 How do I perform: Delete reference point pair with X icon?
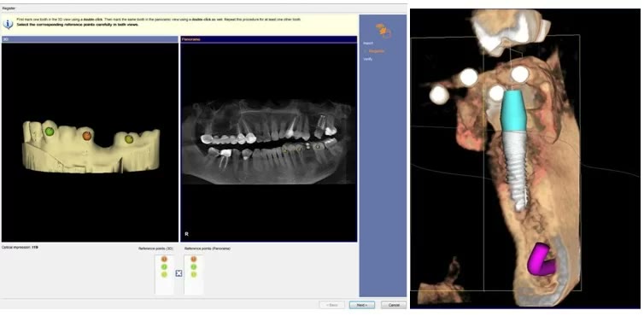click(179, 273)
